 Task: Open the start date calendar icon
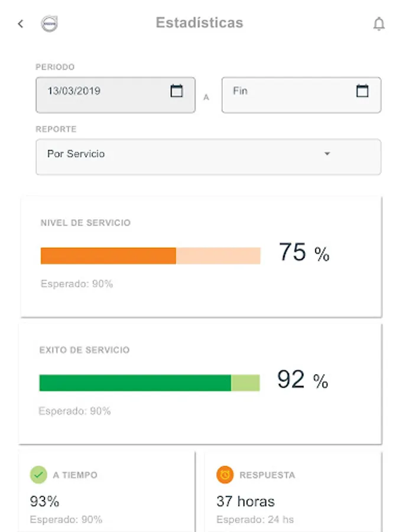point(176,91)
